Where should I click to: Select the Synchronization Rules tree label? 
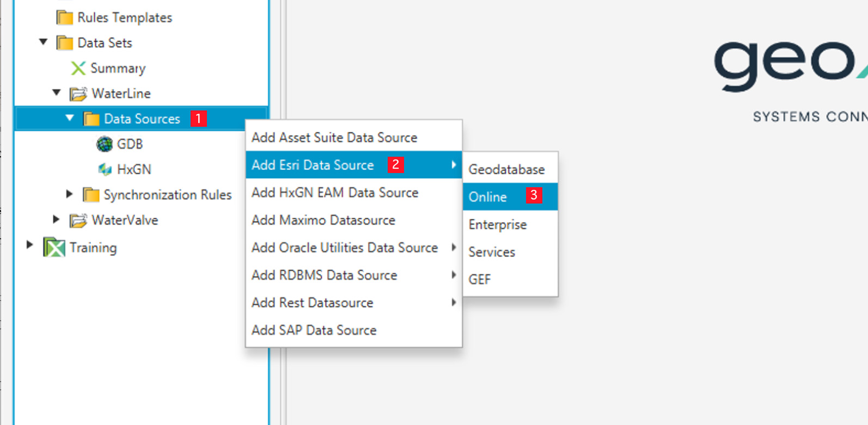168,195
